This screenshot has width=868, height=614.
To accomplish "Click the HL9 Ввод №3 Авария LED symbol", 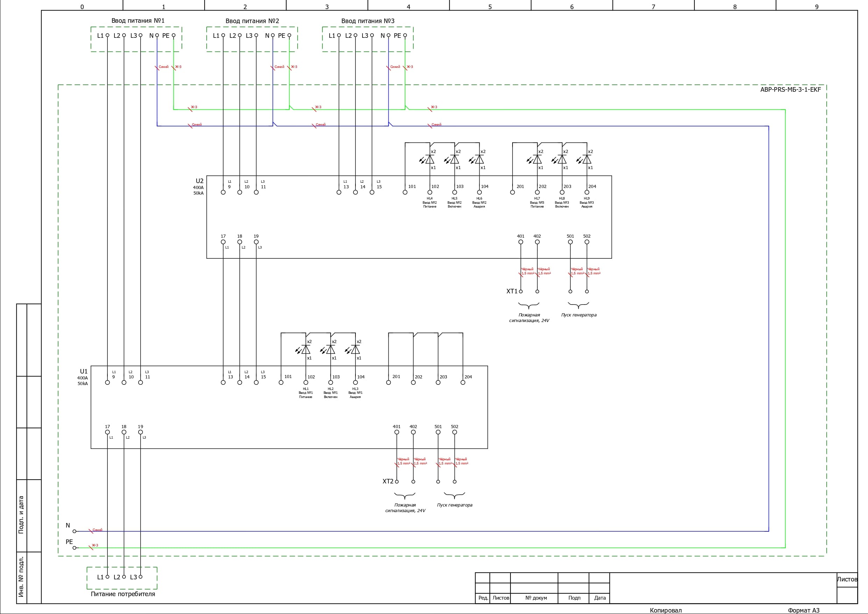I will coord(586,160).
